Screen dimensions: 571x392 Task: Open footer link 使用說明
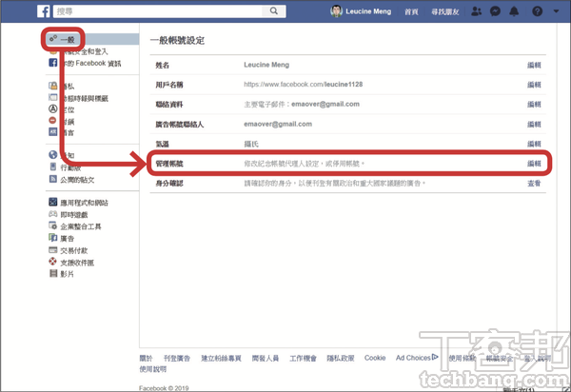pyautogui.click(x=153, y=369)
